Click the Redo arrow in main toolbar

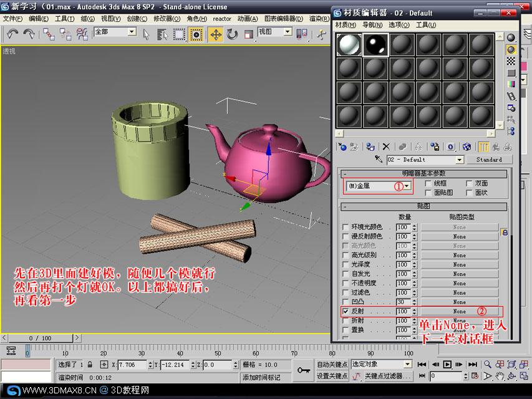(29, 34)
